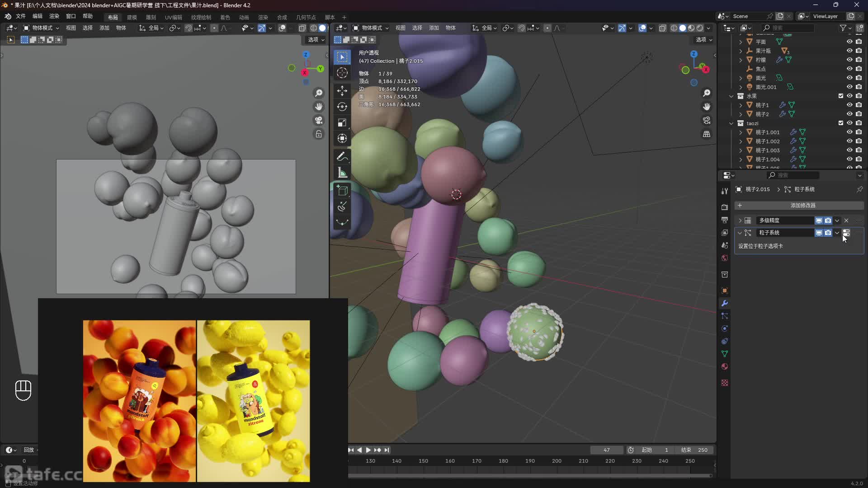
Task: Uncheck the 水果 collection exclude checkbox
Action: (x=841, y=96)
